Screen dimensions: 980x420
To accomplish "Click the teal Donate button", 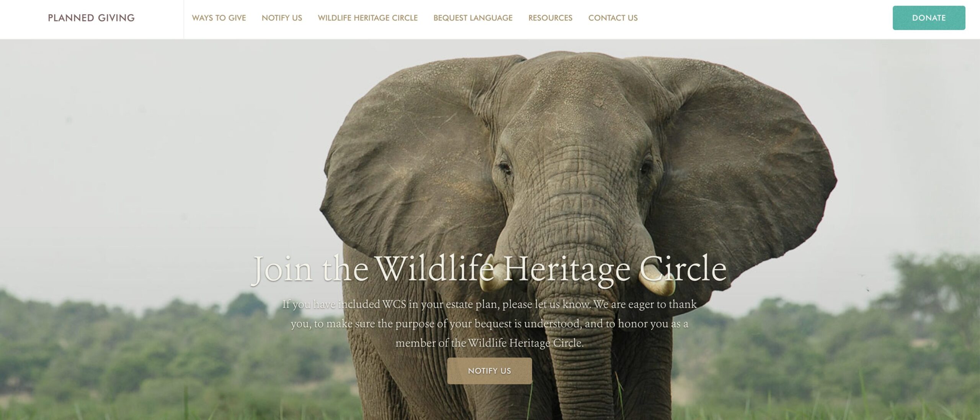I will (929, 18).
